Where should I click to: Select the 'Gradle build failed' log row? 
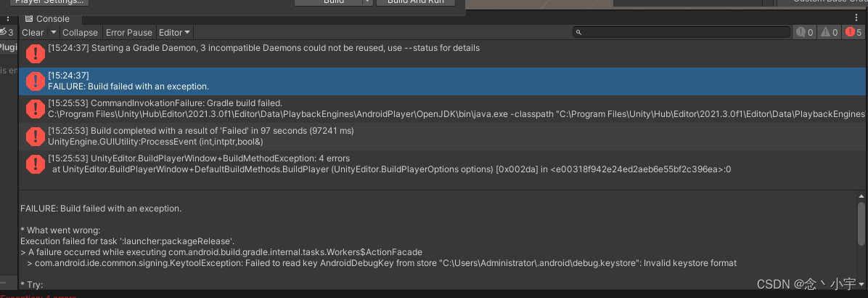pos(442,108)
